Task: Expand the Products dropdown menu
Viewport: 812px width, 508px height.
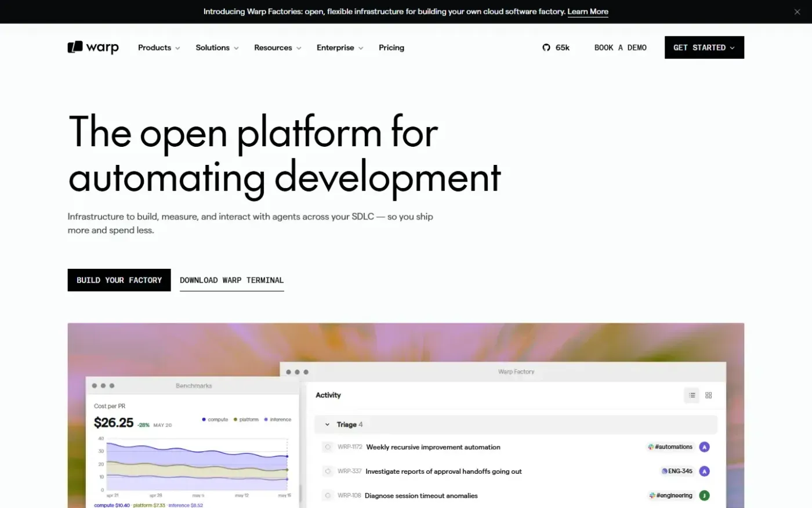Action: pyautogui.click(x=159, y=48)
